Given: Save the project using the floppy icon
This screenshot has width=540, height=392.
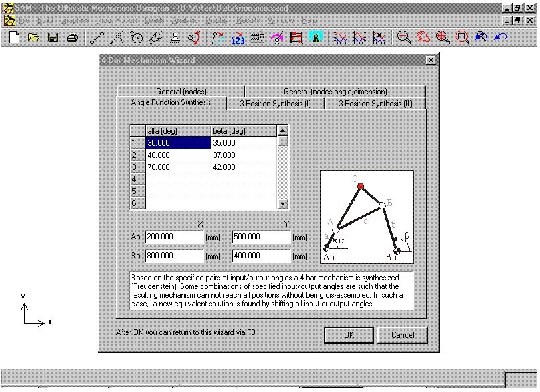Looking at the screenshot, I should [x=53, y=37].
